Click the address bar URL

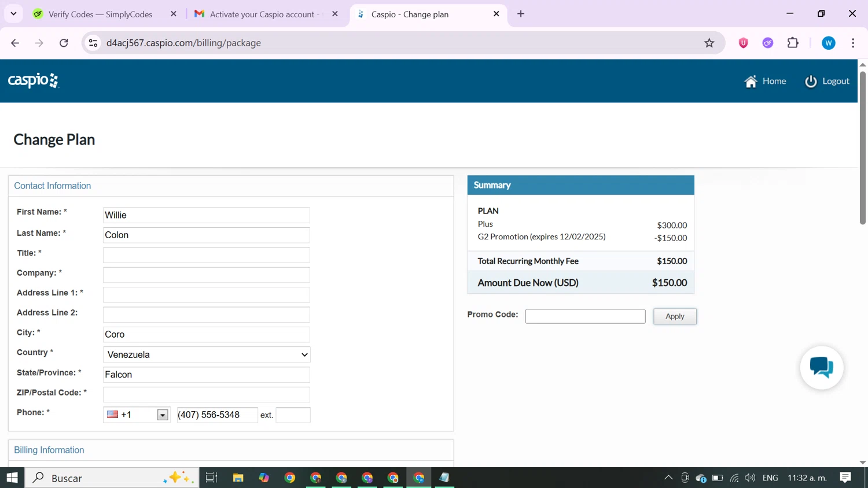tap(183, 43)
